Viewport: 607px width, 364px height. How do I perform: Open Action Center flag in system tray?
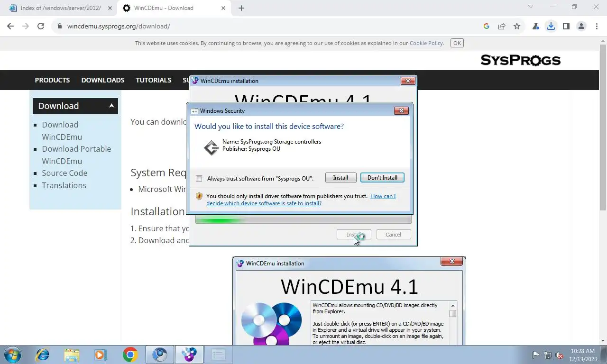click(x=536, y=355)
